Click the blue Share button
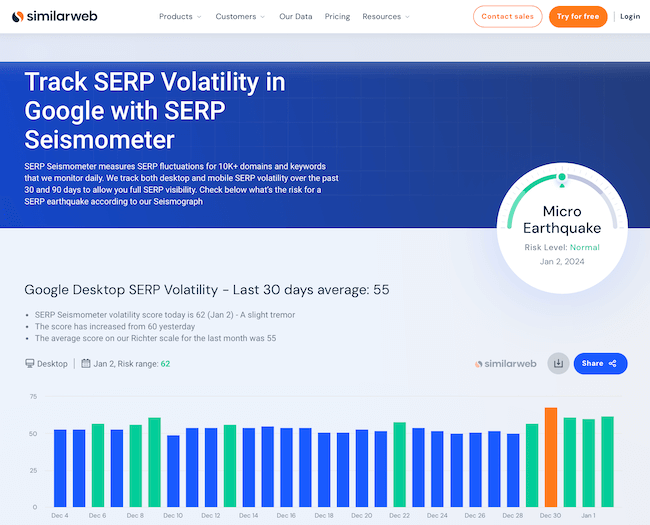 tap(600, 364)
